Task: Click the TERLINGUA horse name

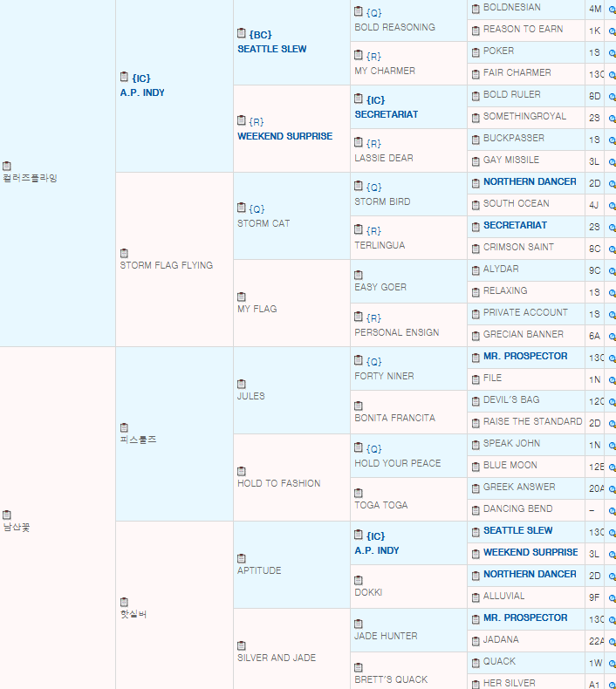Action: (380, 245)
